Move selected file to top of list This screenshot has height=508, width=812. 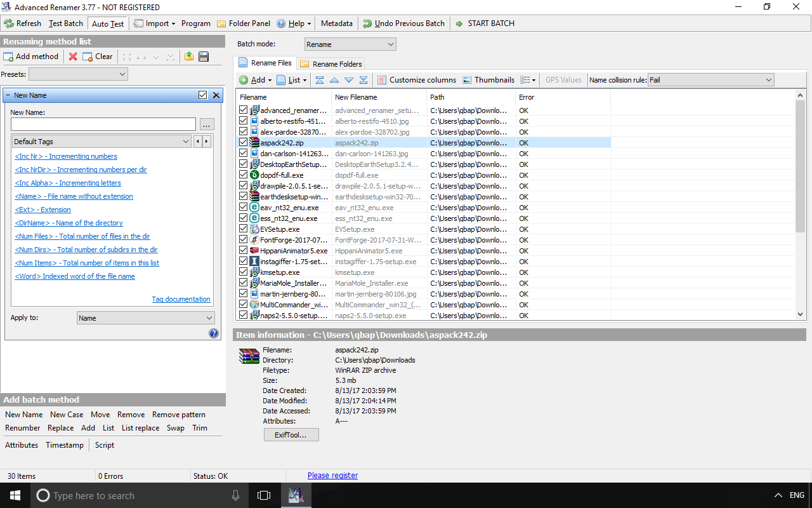pyautogui.click(x=320, y=80)
